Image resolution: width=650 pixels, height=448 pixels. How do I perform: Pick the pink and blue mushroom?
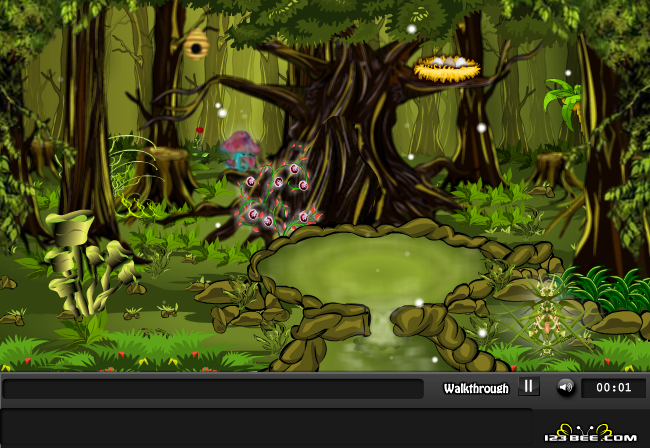pyautogui.click(x=240, y=150)
